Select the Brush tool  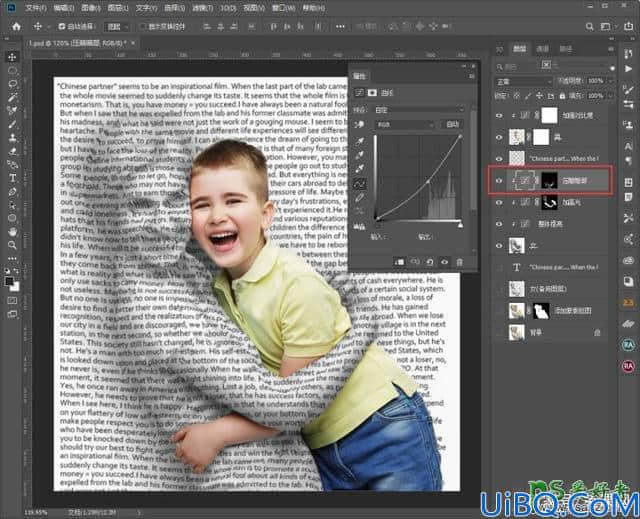tap(12, 124)
